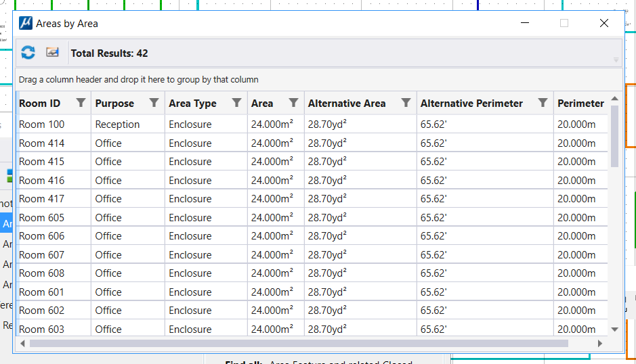Select the Room 602 row
Image resolution: width=636 pixels, height=364 pixels.
pyautogui.click(x=312, y=311)
